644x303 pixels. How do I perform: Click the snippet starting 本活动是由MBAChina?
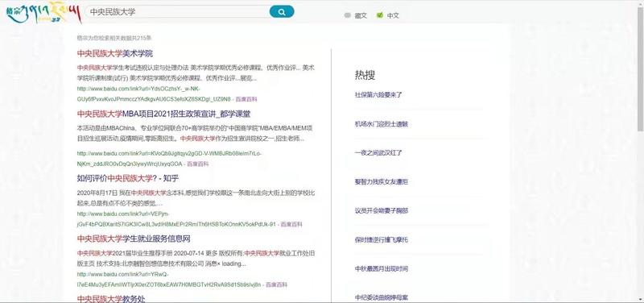(x=196, y=134)
